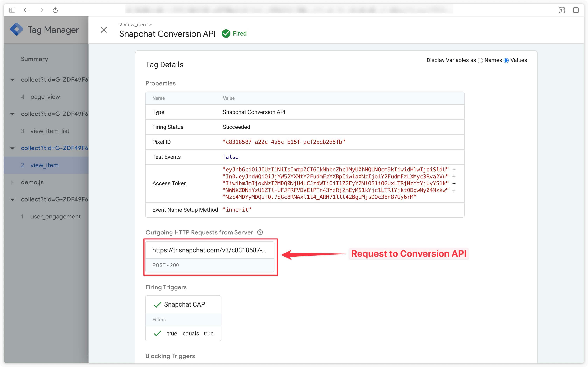Close the Snapchat Conversion API tag panel
The height and width of the screenshot is (367, 588).
104,30
